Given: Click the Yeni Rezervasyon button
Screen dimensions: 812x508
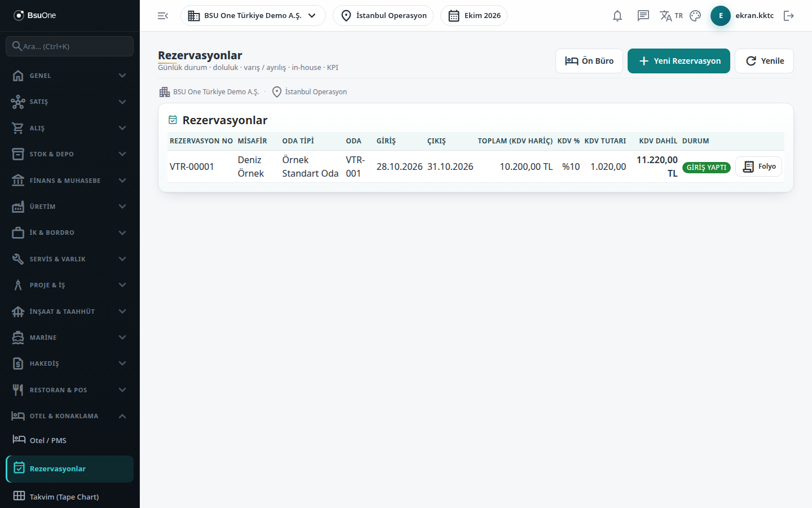Looking at the screenshot, I should tap(679, 61).
